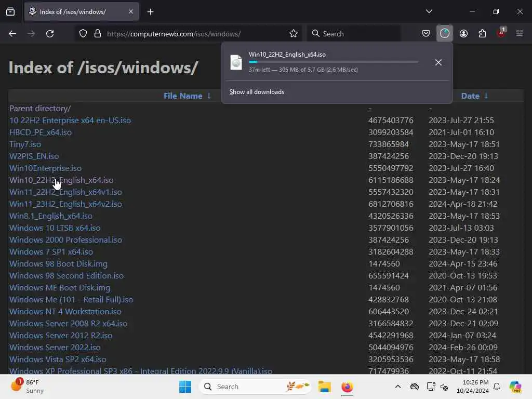Viewport: 532px width, 399px height.
Task: Download HBCD_PE_x64.iso
Action: pyautogui.click(x=41, y=132)
